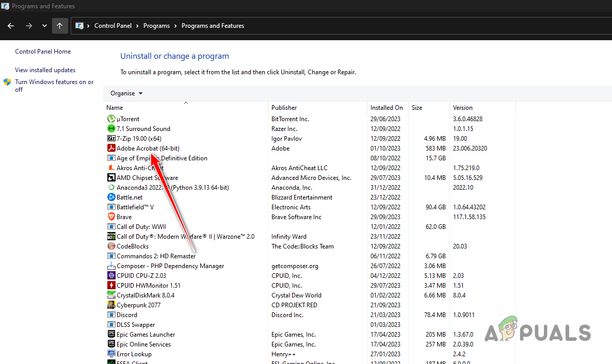Click the Adobe Acrobat (64-bit) icon
Viewport: 612px width, 364px height.
coord(111,148)
